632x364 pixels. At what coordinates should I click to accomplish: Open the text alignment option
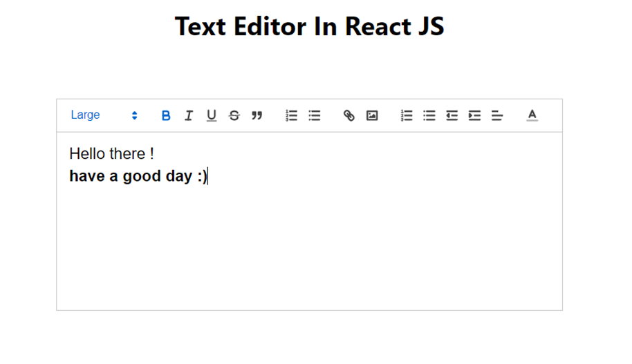[x=497, y=115]
